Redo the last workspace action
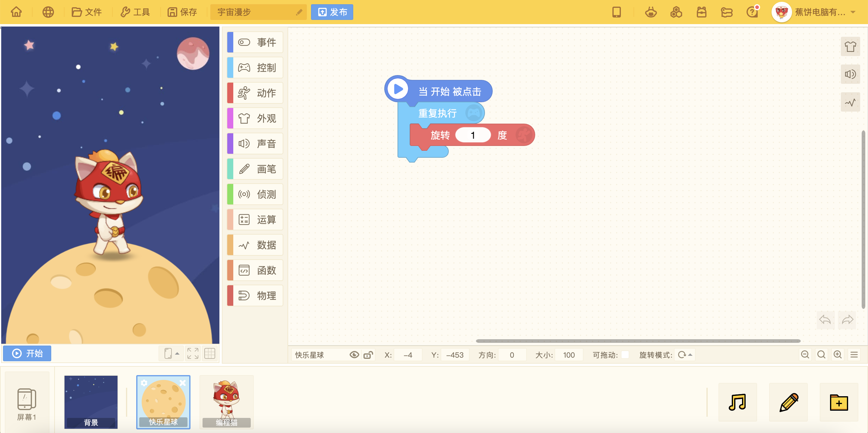This screenshot has height=433, width=868. 847,319
